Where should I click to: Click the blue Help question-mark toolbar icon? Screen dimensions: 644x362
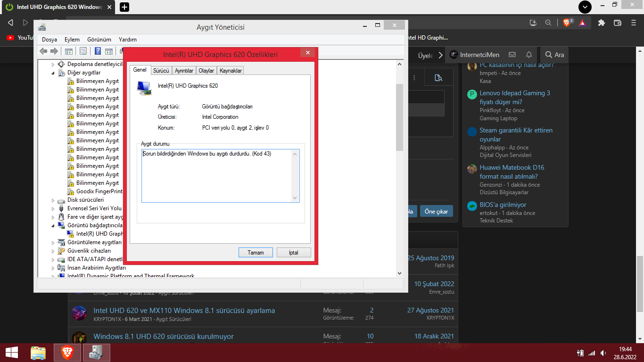click(98, 51)
